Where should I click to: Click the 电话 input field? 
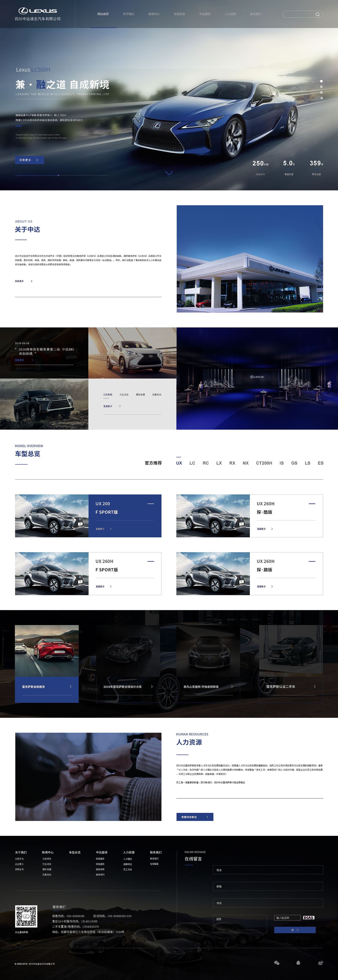pos(268,903)
